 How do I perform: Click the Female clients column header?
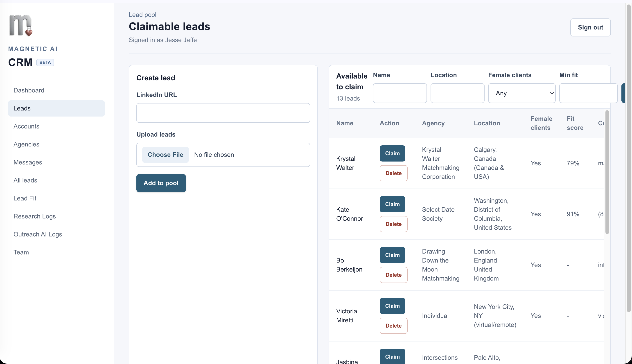pyautogui.click(x=541, y=123)
